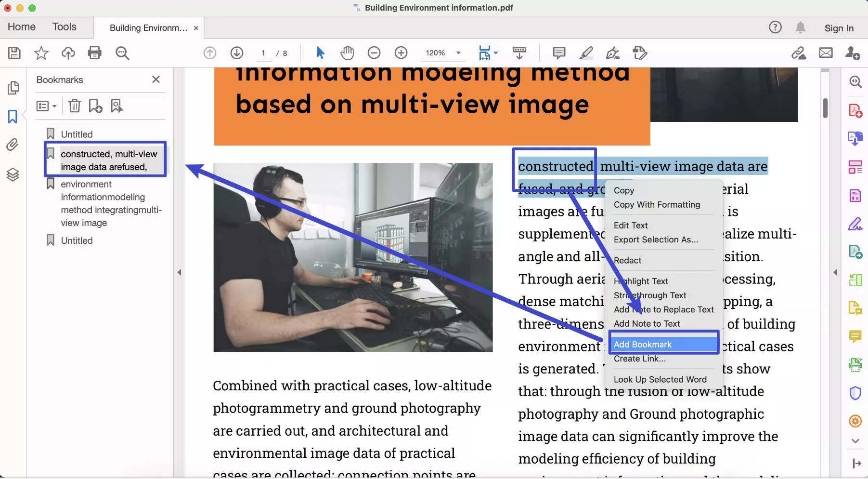Screen dimensions: 868x479
Task: Click the page number input field
Action: coord(263,53)
